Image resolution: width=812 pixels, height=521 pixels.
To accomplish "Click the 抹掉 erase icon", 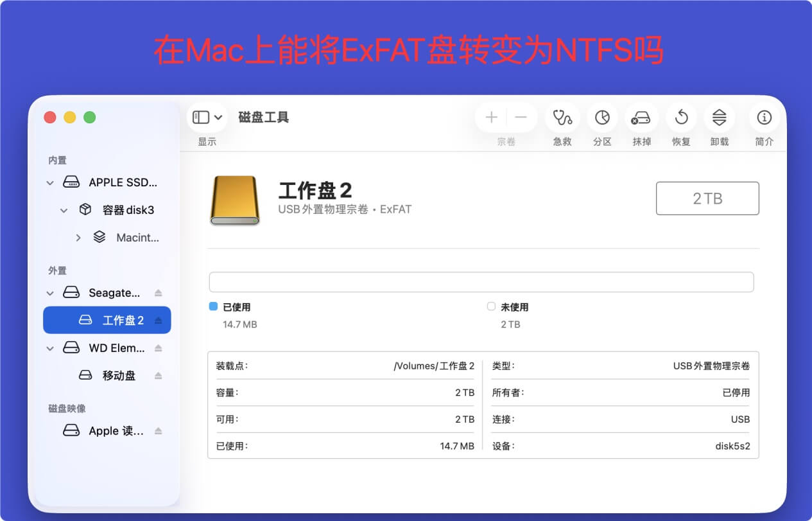I will 641,118.
